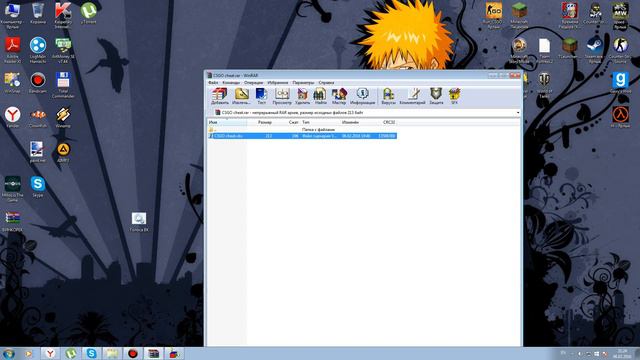Click the WinRAR taskbar button
This screenshot has height=360, width=640.
153,353
